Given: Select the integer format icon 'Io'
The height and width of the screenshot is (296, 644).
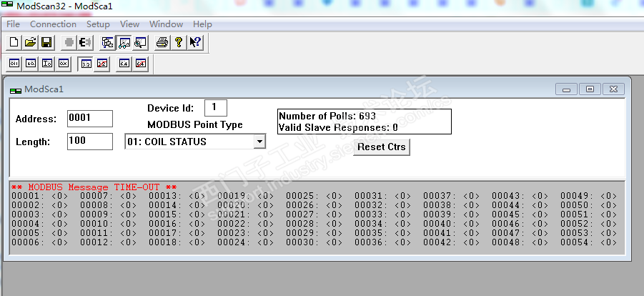Looking at the screenshot, I should (47, 64).
